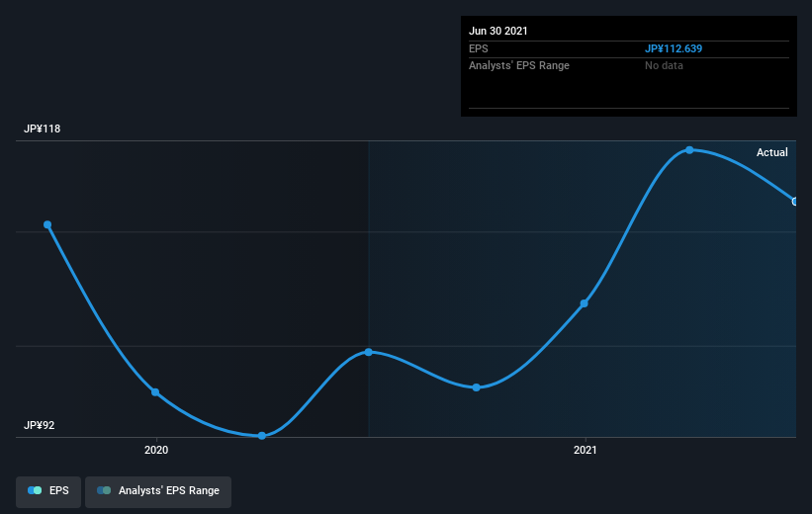The height and width of the screenshot is (514, 812).
Task: Click the 'EPS' row label in tooltip
Action: tap(479, 48)
